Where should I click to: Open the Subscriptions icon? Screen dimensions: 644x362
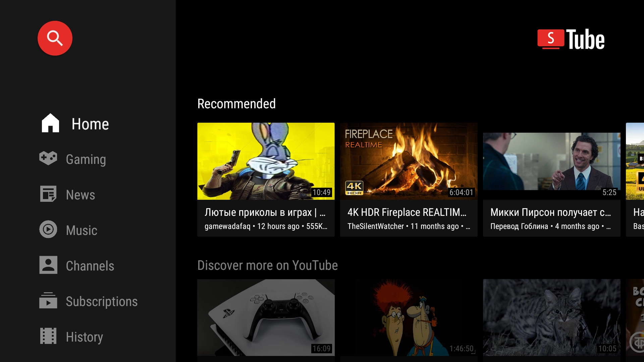(x=48, y=301)
